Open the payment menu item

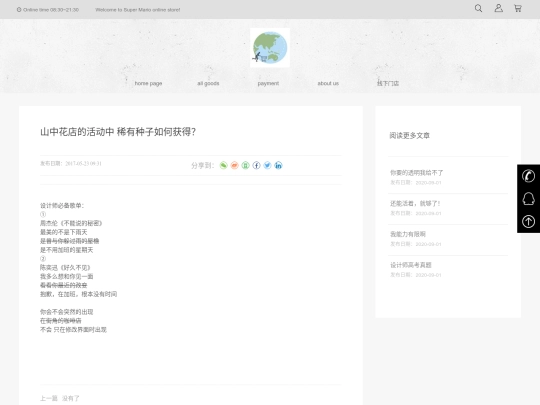tap(268, 83)
